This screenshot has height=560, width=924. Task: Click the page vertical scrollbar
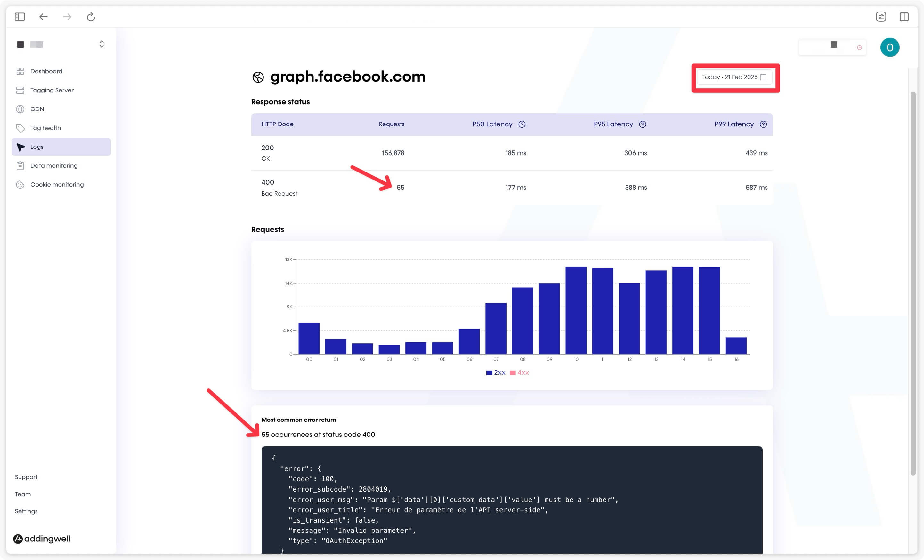click(x=913, y=283)
